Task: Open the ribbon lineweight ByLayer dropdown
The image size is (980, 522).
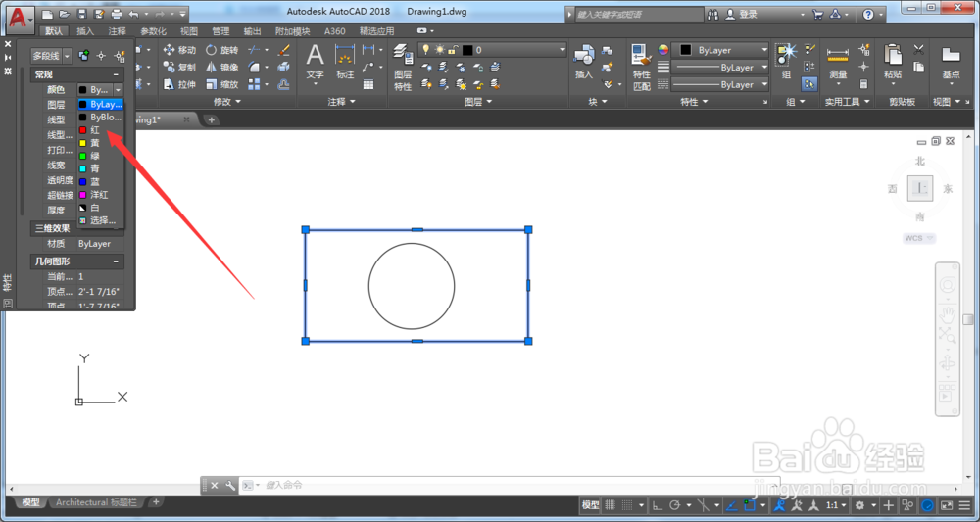Action: point(720,67)
